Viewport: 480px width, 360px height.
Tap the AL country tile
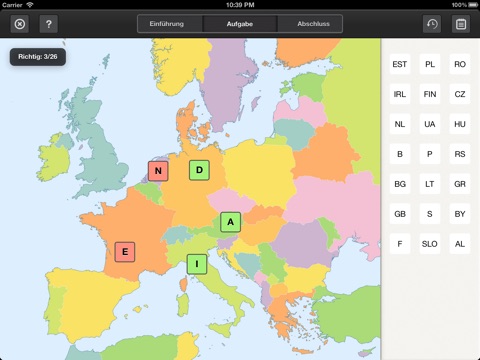[x=460, y=244]
